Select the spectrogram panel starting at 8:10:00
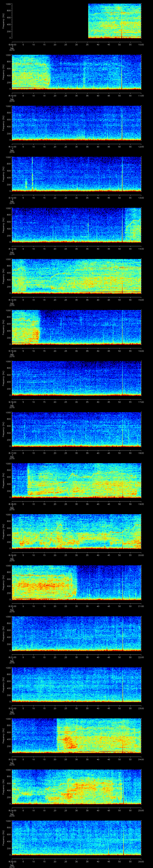This screenshot has height=868, width=153. point(77,72)
